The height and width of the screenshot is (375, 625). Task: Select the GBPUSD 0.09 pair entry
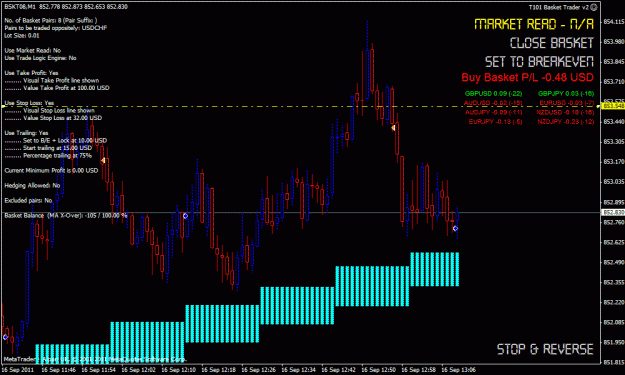493,94
